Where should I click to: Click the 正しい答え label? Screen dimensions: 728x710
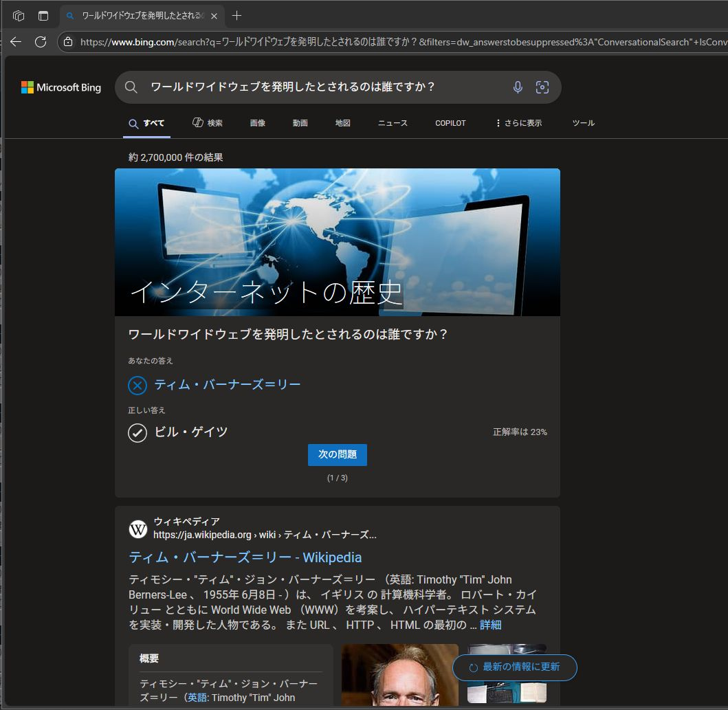click(146, 410)
